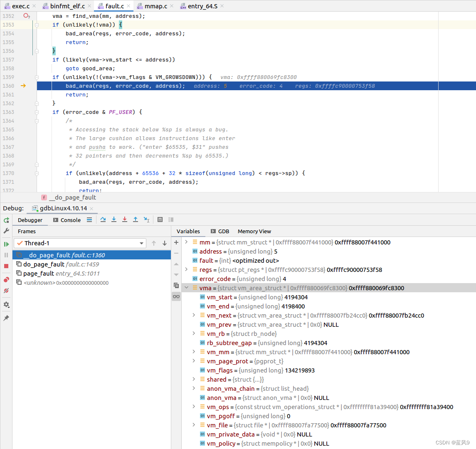This screenshot has height=449, width=476.
Task: Close the fault.c tab
Action: click(x=129, y=6)
